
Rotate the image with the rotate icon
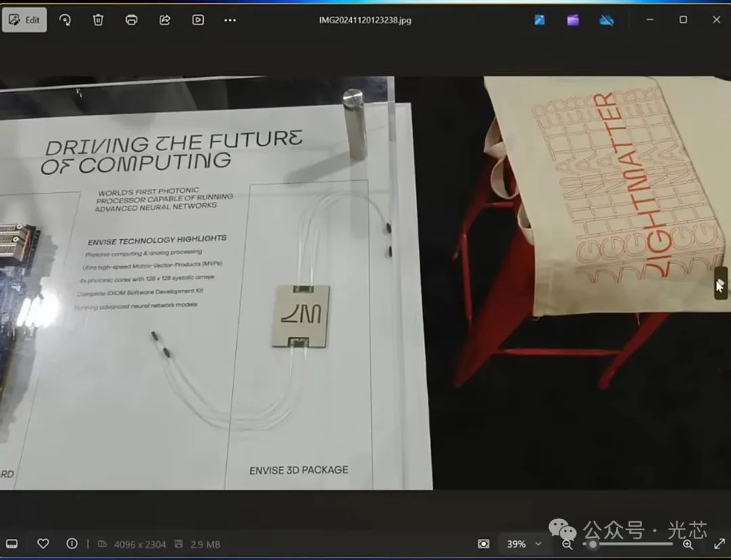[65, 20]
